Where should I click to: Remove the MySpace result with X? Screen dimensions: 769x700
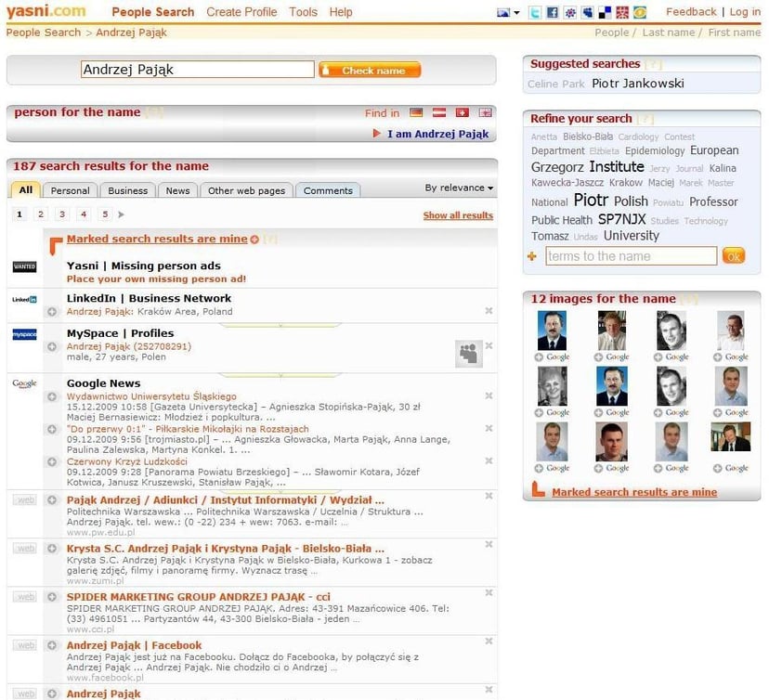click(489, 345)
